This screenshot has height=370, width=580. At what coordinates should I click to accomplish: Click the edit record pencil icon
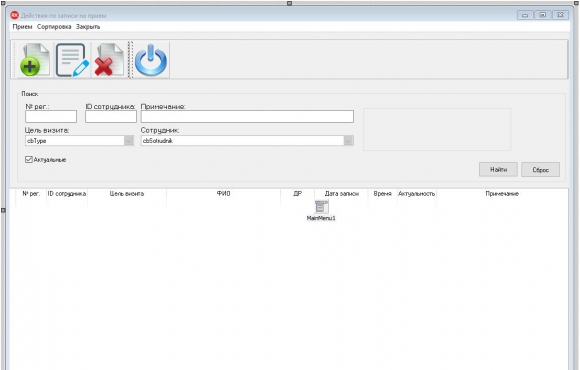(72, 60)
